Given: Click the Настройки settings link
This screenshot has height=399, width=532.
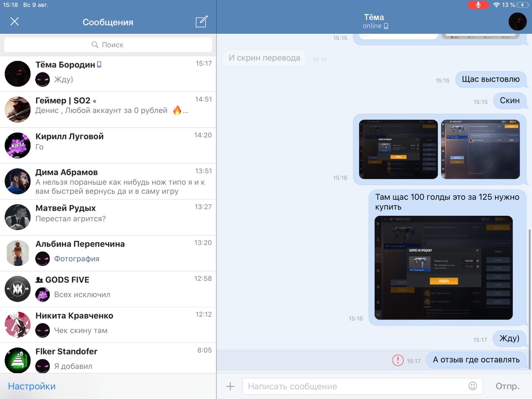Looking at the screenshot, I should [x=32, y=386].
